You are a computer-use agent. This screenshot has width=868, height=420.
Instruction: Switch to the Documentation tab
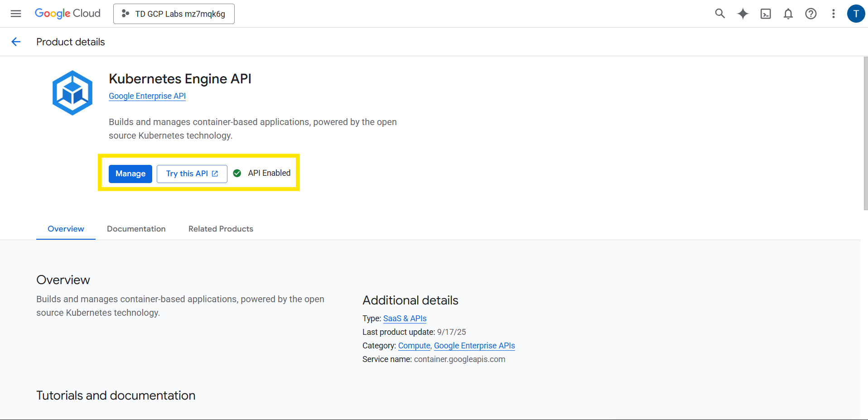pyautogui.click(x=136, y=229)
